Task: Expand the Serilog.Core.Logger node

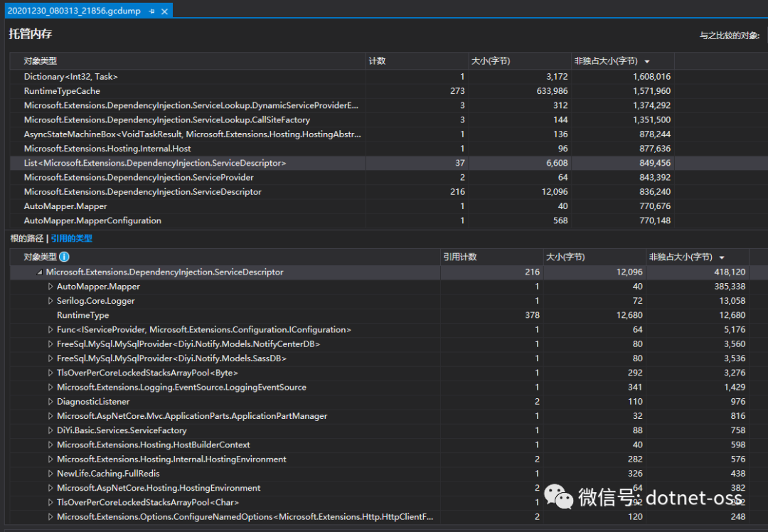Action: [50, 300]
